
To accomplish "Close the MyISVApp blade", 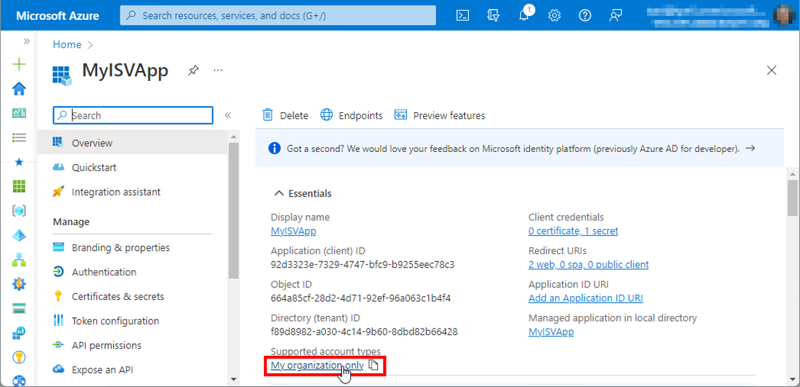I will [x=772, y=70].
